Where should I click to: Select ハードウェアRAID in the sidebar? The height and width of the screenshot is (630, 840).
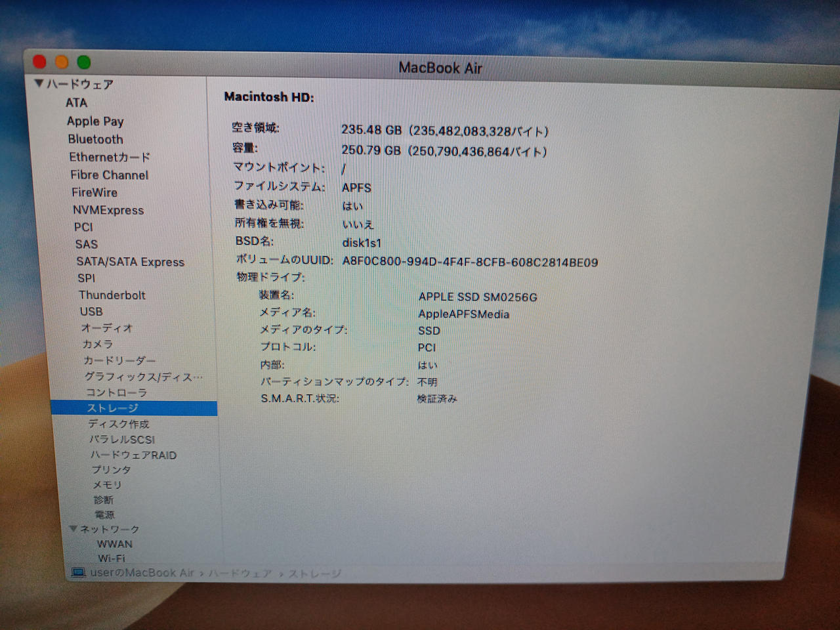point(133,455)
